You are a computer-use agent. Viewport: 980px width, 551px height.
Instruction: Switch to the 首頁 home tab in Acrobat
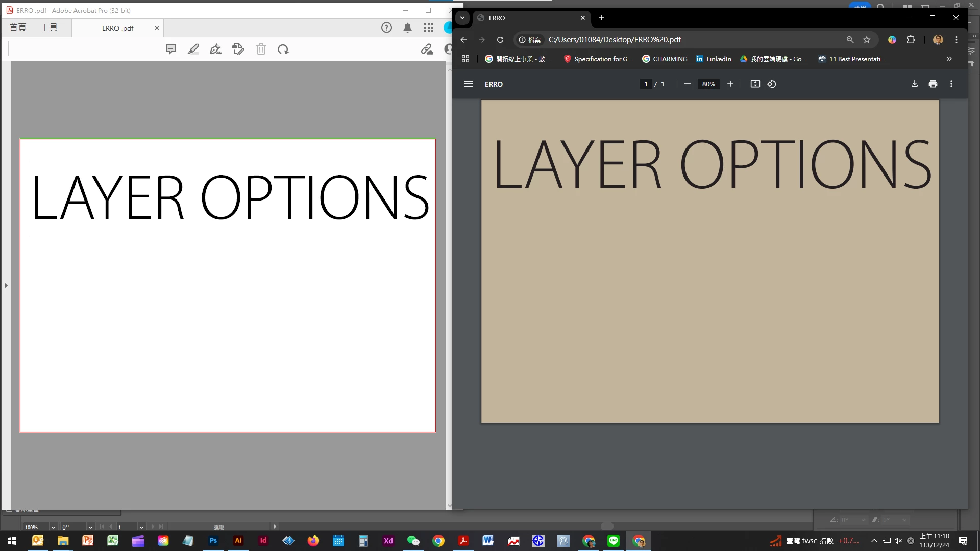pos(18,28)
